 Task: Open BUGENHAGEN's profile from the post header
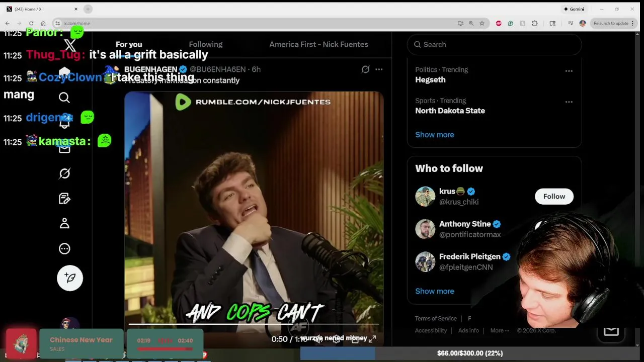click(151, 69)
